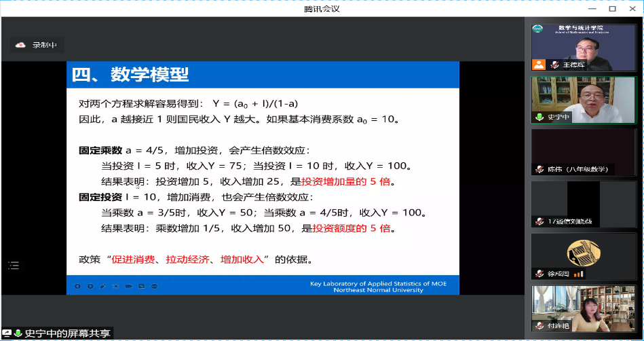
Task: Click the more options circle icon on slide
Action: 155,286
